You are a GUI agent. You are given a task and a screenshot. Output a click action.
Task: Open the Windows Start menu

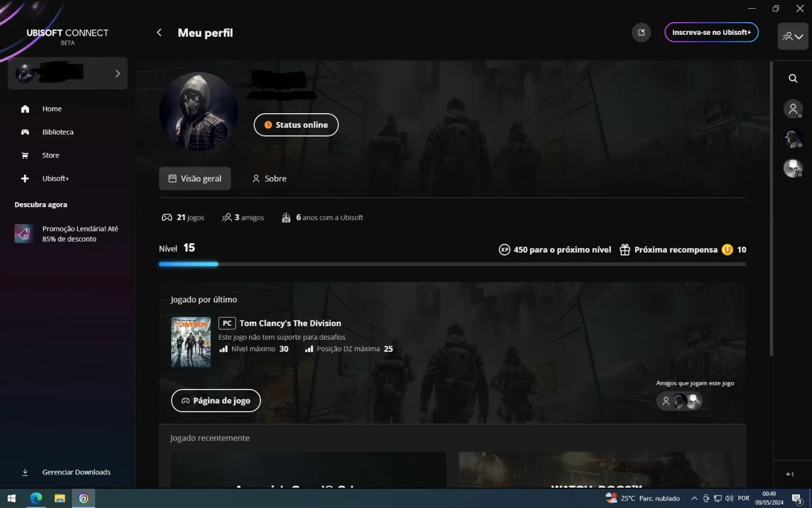11,498
